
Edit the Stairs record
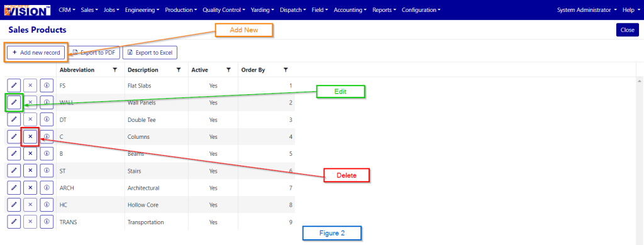[x=14, y=170]
